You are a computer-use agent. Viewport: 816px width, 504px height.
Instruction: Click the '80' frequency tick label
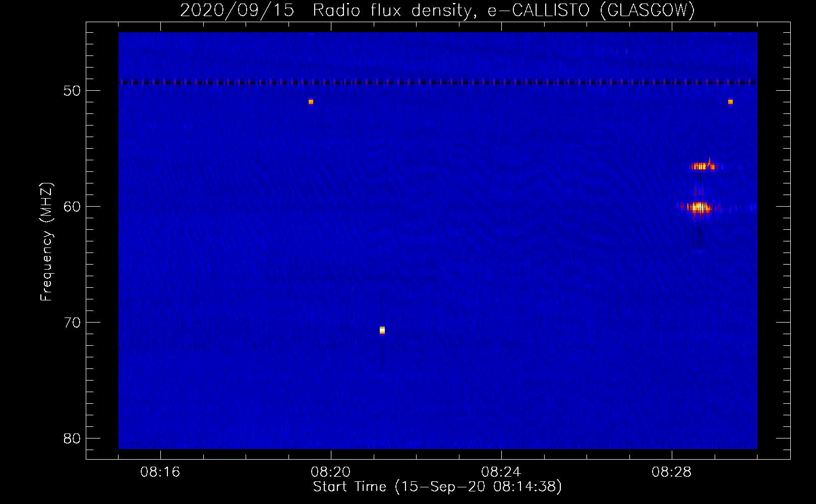click(x=72, y=438)
